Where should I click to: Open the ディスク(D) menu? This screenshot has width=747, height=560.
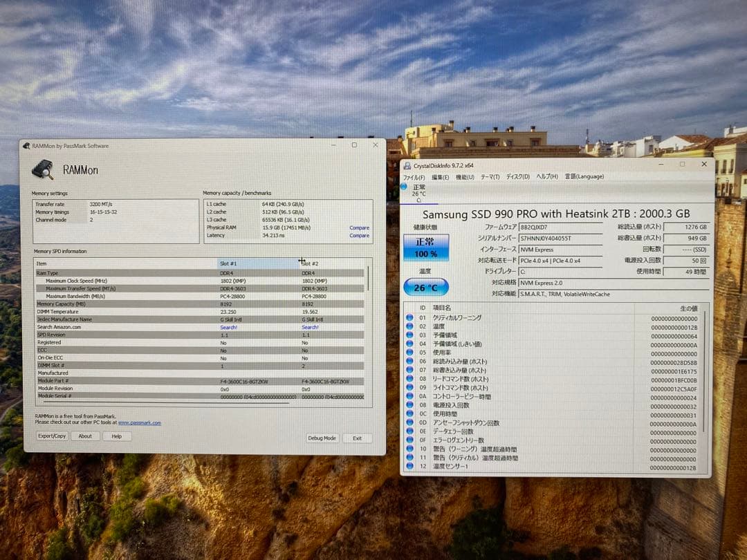pyautogui.click(x=515, y=176)
